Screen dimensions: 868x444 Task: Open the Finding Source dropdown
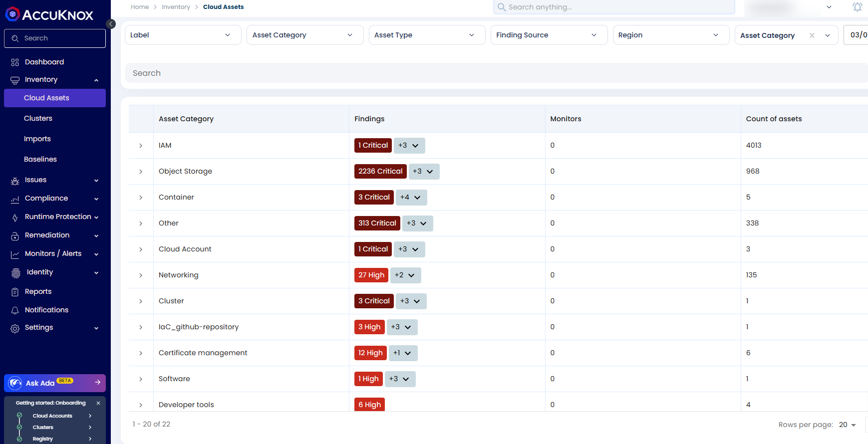pos(549,35)
